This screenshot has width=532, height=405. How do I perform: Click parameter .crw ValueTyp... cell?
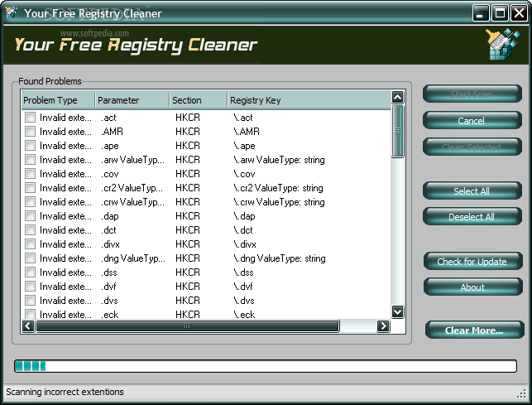(x=133, y=202)
